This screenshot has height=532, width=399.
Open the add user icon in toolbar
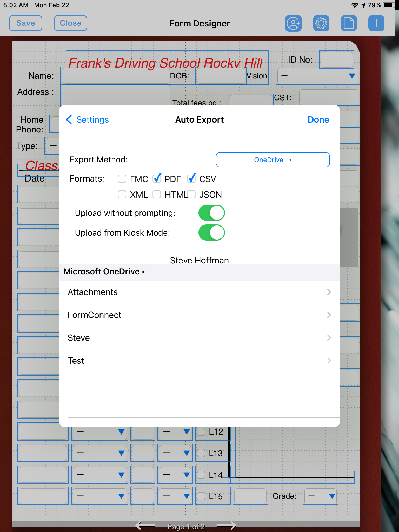[293, 23]
